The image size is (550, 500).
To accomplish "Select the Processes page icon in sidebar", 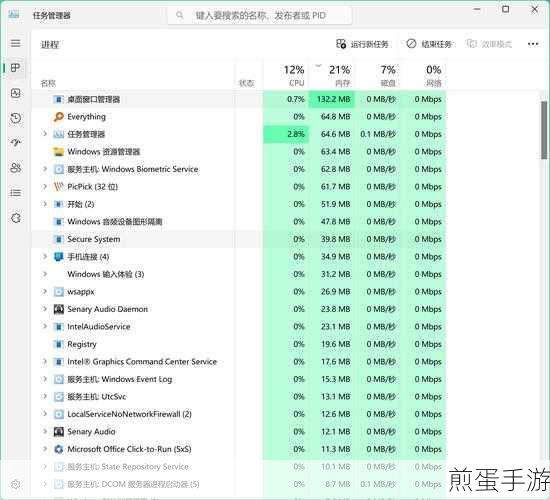I will click(x=15, y=68).
